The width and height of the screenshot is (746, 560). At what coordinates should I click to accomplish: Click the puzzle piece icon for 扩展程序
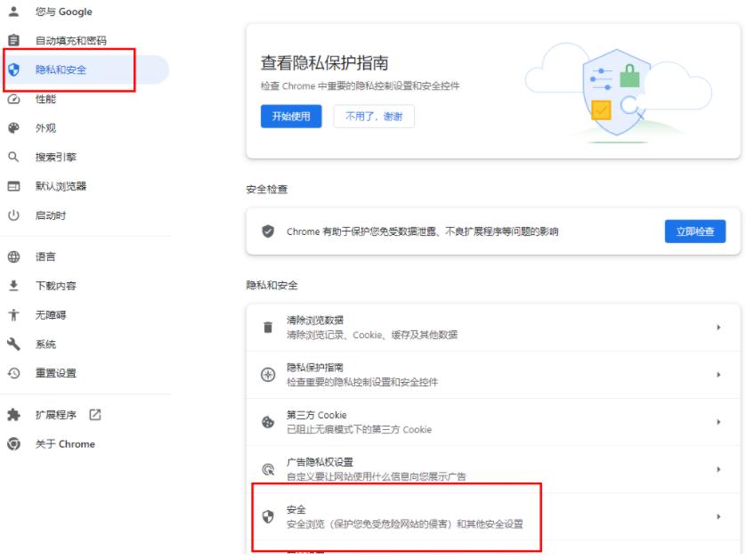pyautogui.click(x=13, y=415)
